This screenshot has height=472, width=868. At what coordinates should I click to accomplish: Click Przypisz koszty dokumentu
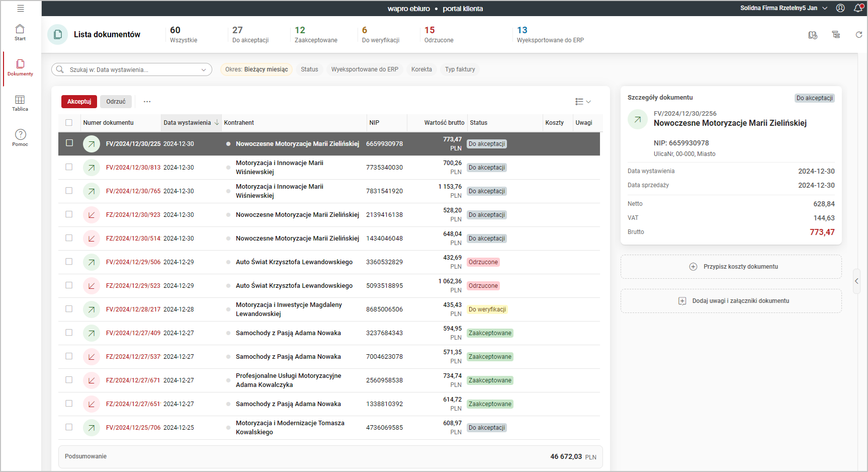pos(731,267)
